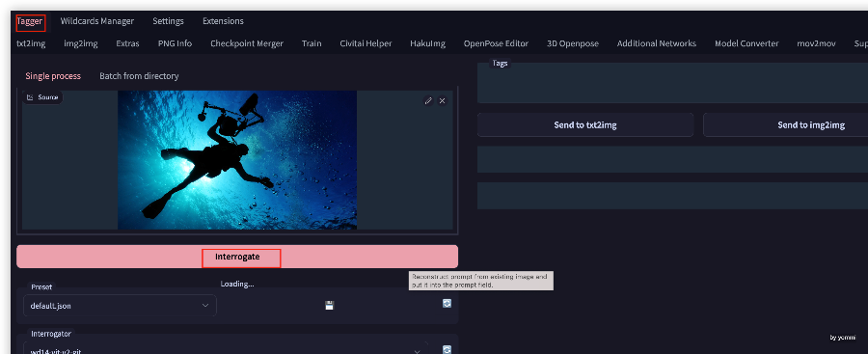
Task: Open the Train tab
Action: click(x=312, y=43)
